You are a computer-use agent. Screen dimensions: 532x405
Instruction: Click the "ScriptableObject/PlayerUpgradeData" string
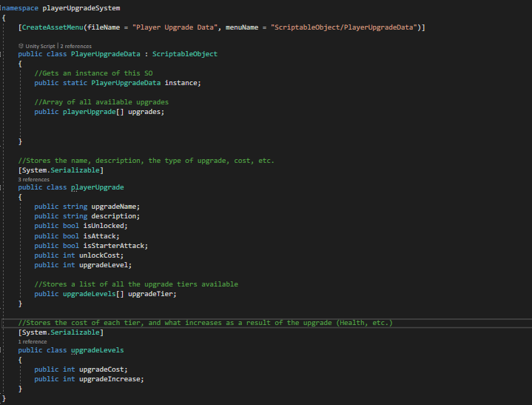point(344,27)
